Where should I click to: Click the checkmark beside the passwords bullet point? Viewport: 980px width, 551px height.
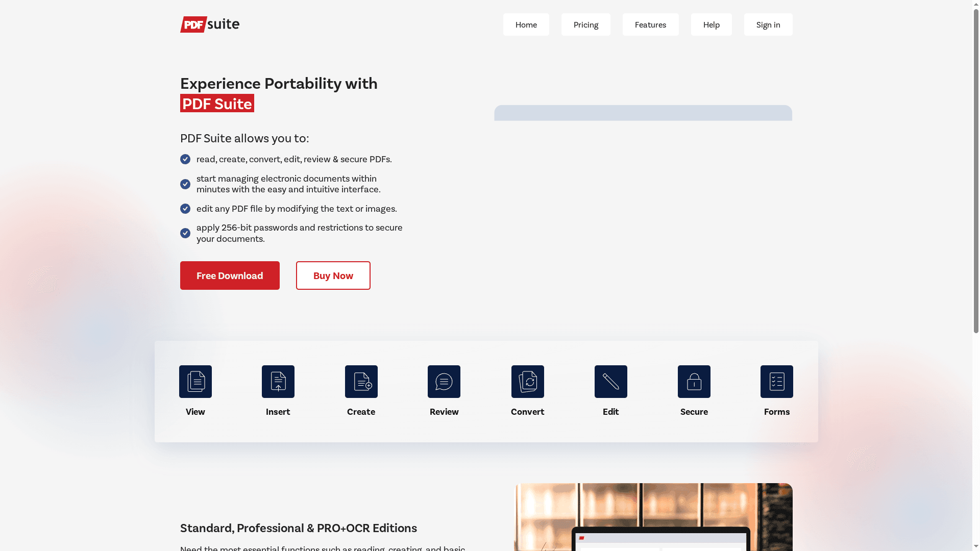185,233
